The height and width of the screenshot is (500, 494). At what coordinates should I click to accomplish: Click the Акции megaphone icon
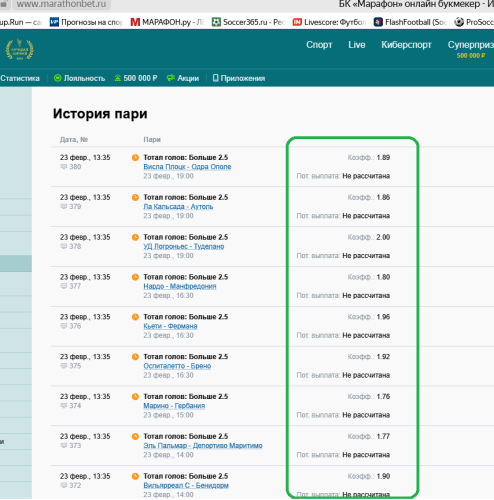click(x=171, y=78)
